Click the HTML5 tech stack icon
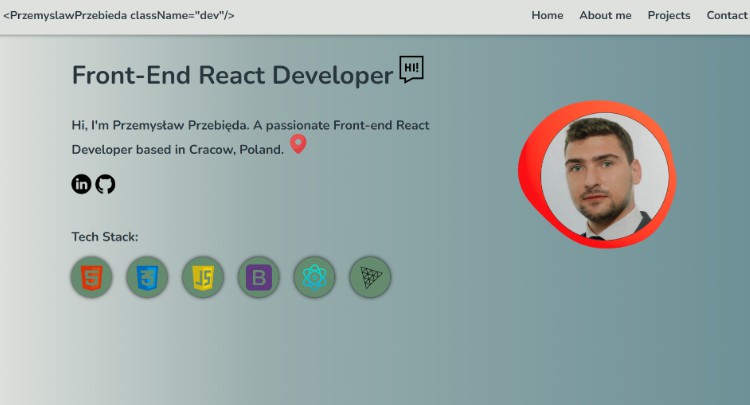 point(92,277)
